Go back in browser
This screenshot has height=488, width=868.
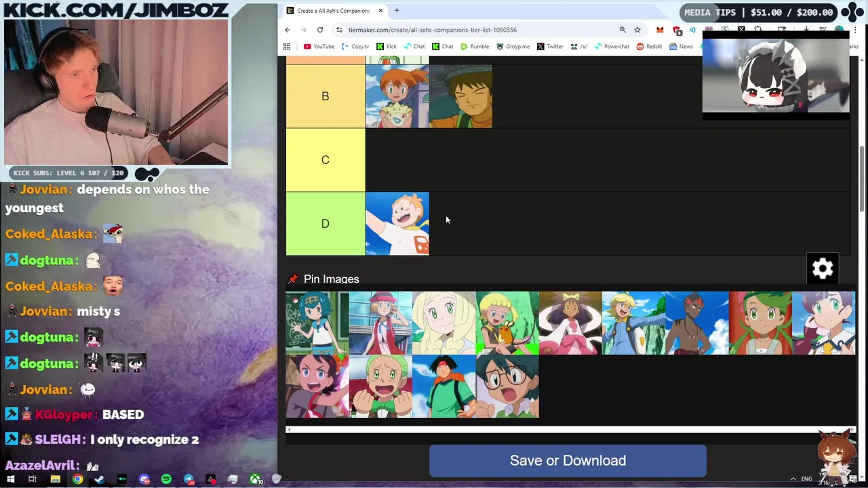(288, 30)
